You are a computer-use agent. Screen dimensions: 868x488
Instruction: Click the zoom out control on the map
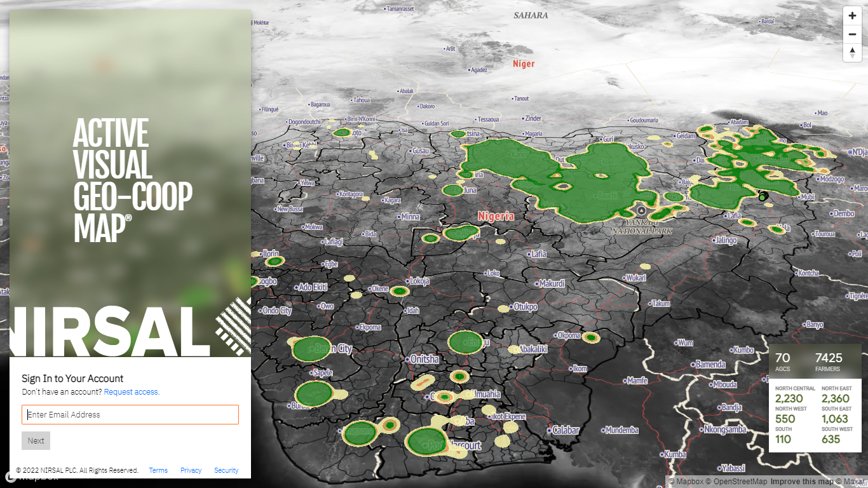(852, 34)
